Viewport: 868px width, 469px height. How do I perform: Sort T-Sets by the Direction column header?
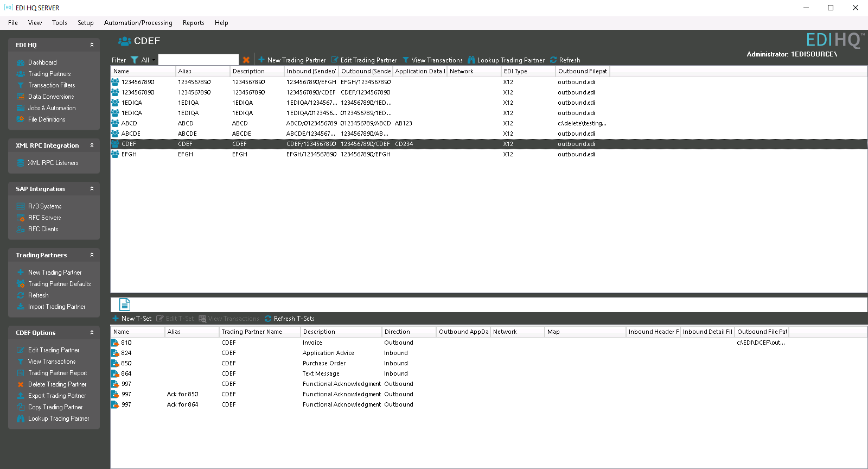point(409,332)
